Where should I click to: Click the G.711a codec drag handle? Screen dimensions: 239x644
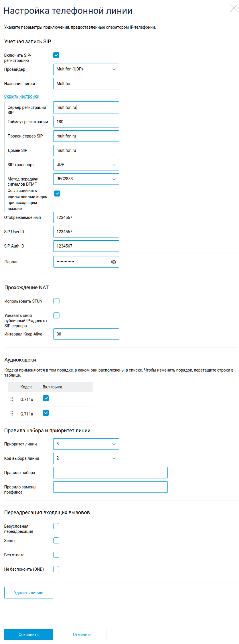pyautogui.click(x=12, y=413)
